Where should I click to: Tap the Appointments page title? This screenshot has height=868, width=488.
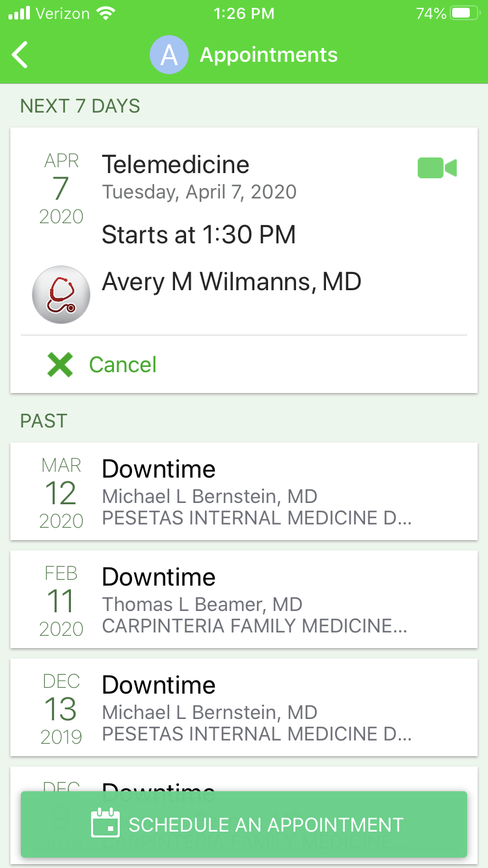click(x=269, y=55)
